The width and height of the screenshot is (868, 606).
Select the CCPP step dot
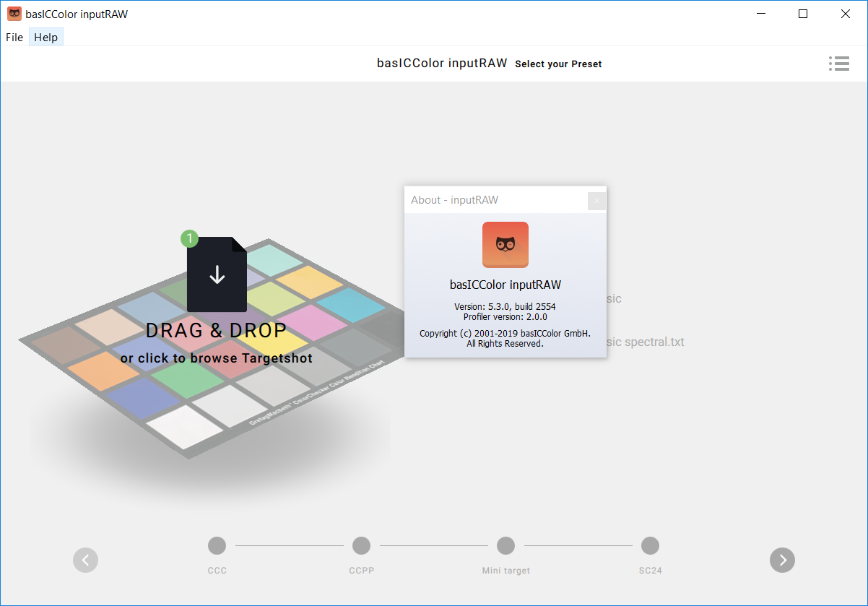point(361,545)
